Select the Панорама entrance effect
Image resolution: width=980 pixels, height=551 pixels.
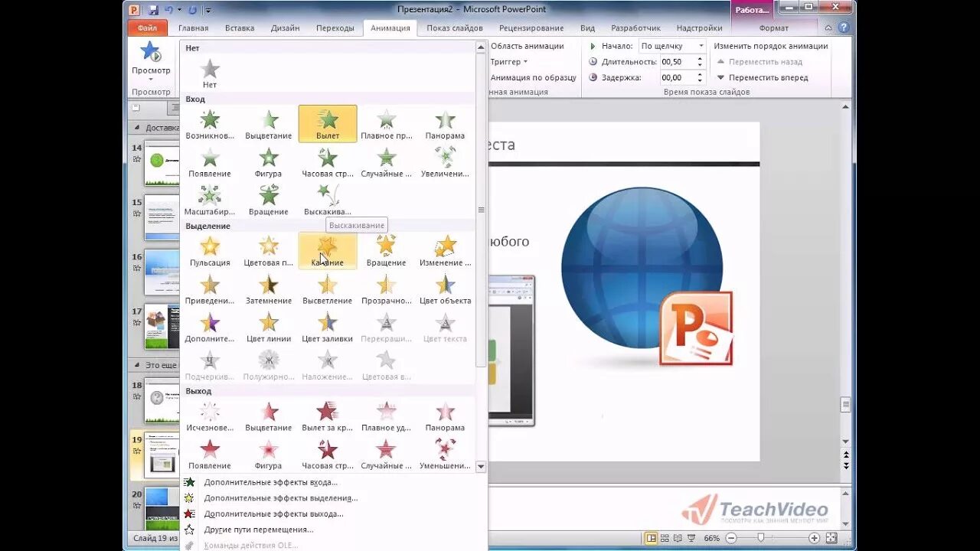click(445, 124)
